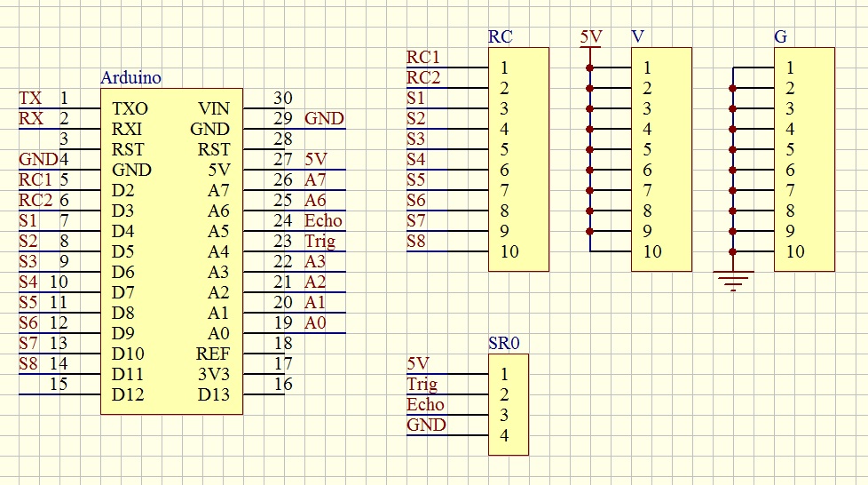The image size is (868, 485).
Task: Select Echo net label on SR0 pin 3
Action: (425, 405)
